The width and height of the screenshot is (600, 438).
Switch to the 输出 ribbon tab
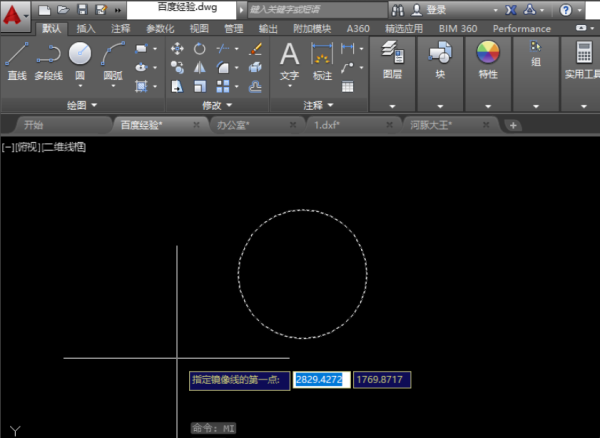pos(268,29)
